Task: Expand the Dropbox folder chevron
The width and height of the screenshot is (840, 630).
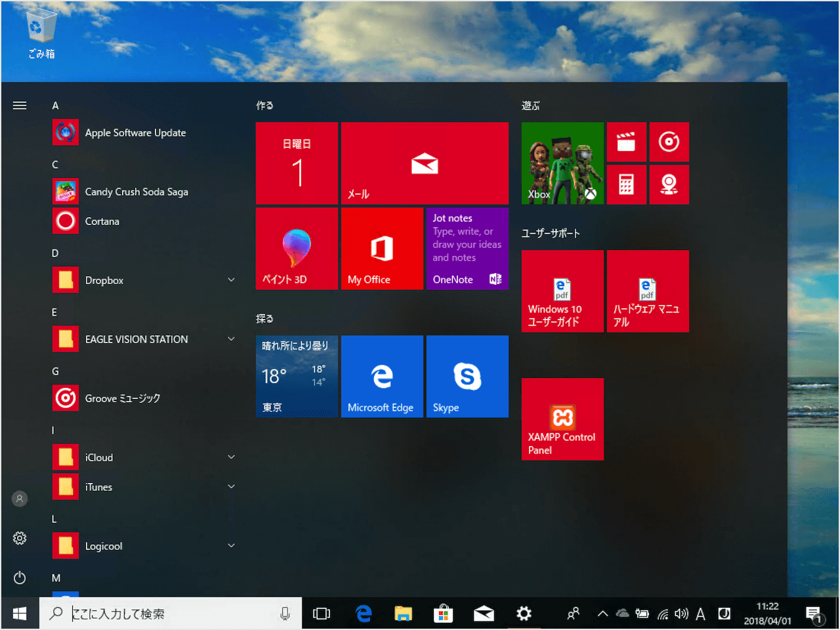Action: (231, 280)
